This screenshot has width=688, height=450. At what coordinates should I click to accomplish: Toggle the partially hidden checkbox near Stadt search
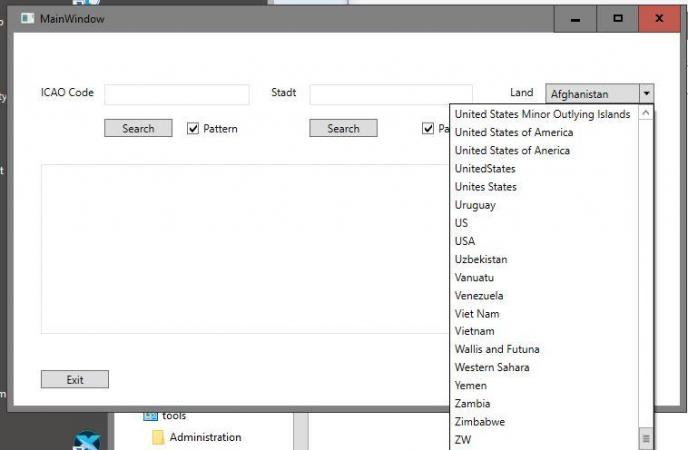coord(428,128)
